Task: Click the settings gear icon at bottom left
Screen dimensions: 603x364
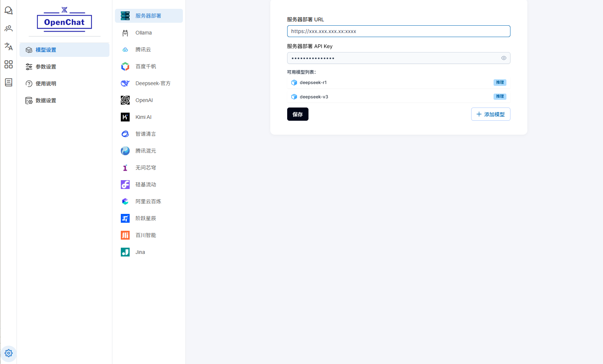Action: [9, 353]
